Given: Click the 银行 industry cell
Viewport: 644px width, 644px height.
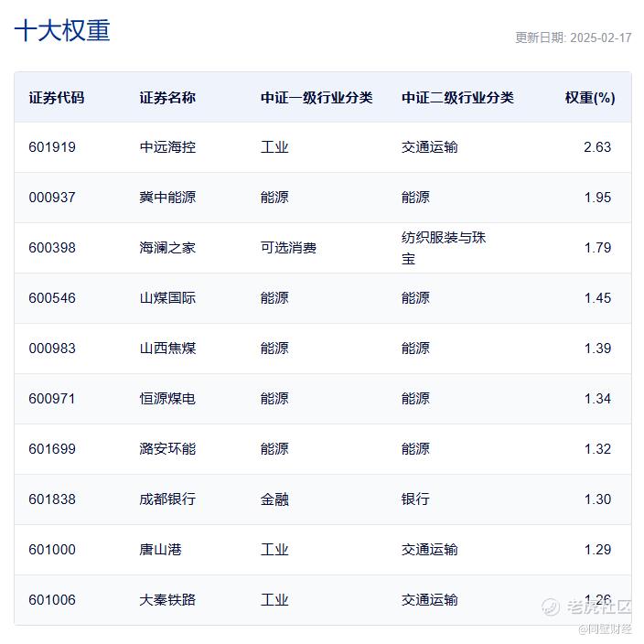Looking at the screenshot, I should [x=415, y=499].
